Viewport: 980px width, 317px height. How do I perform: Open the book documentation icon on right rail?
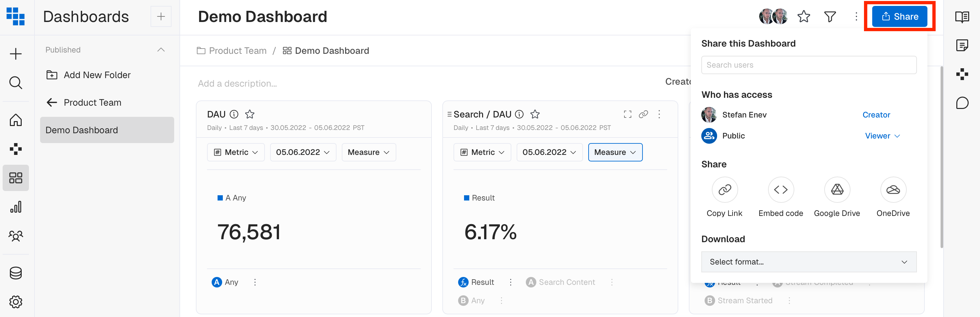[962, 17]
